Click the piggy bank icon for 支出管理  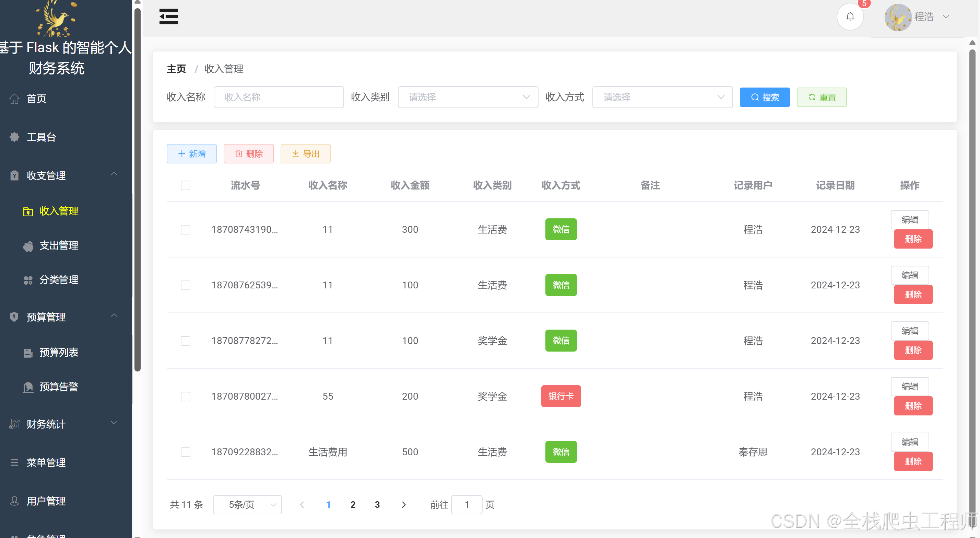tap(28, 246)
